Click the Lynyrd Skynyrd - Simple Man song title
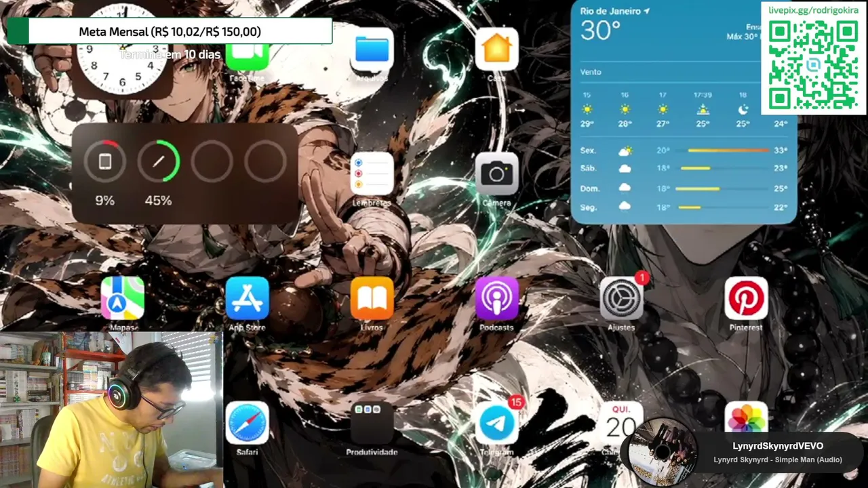 (x=778, y=460)
